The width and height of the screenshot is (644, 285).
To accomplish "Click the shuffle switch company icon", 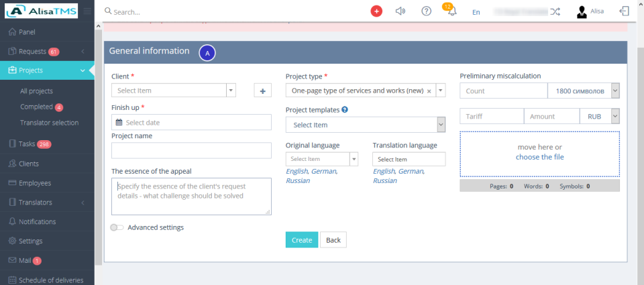I will pos(555,11).
